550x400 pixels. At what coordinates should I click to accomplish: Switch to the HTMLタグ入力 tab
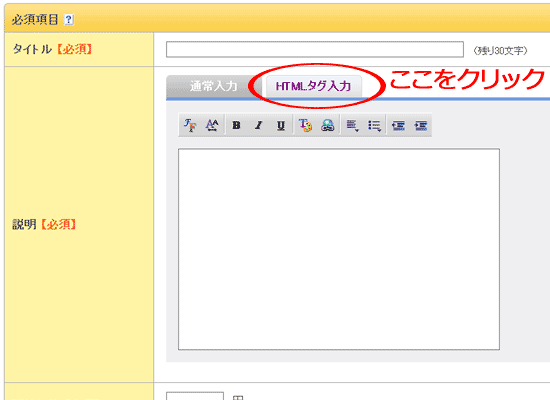pyautogui.click(x=313, y=86)
